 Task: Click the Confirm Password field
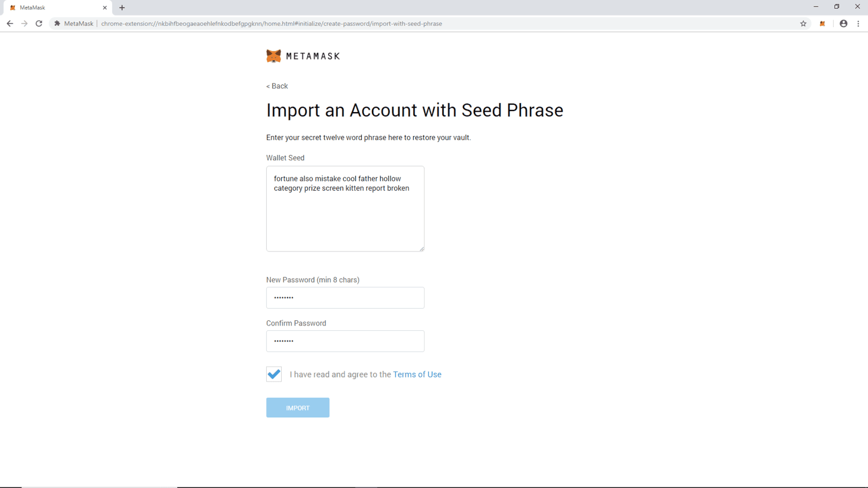pyautogui.click(x=345, y=341)
